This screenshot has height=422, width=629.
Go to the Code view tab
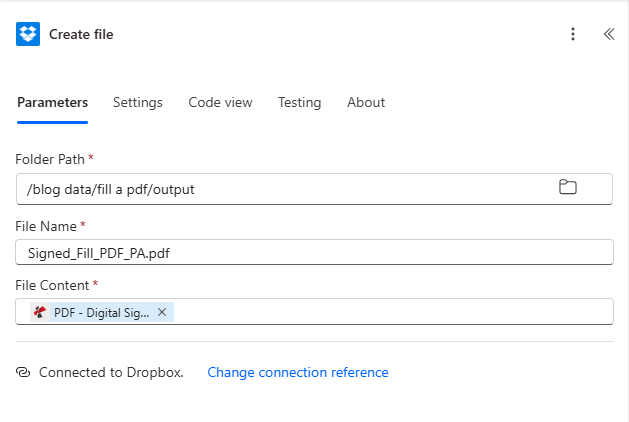pyautogui.click(x=220, y=102)
